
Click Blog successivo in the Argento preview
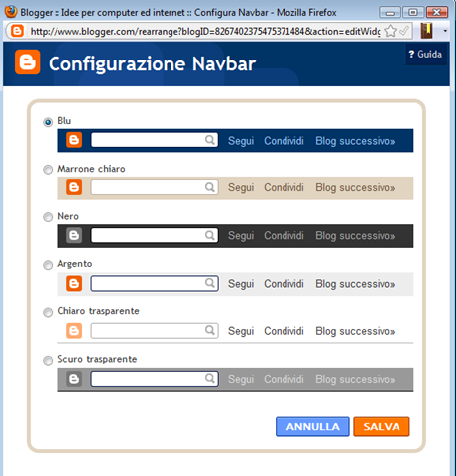click(355, 284)
